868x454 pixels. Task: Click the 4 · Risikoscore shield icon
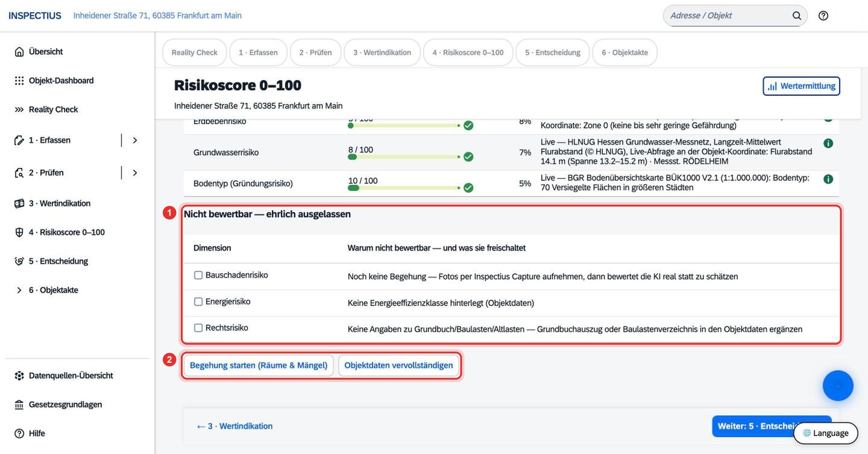coord(19,232)
